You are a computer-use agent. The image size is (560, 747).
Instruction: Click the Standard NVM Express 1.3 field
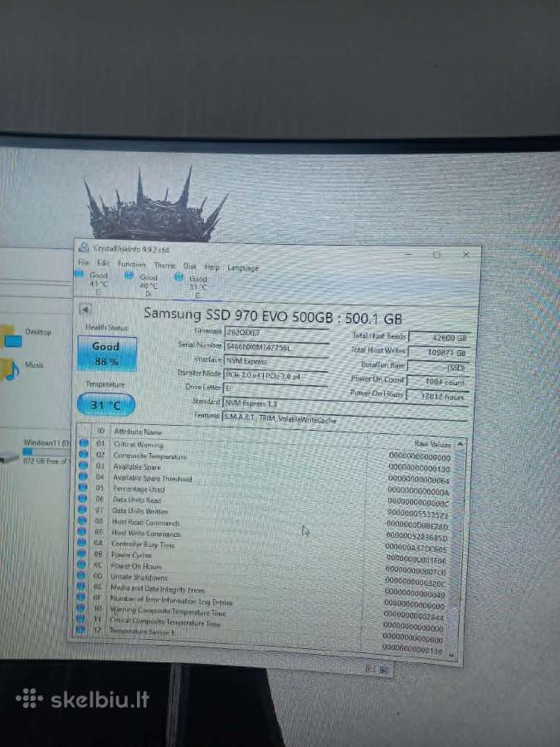345,406
